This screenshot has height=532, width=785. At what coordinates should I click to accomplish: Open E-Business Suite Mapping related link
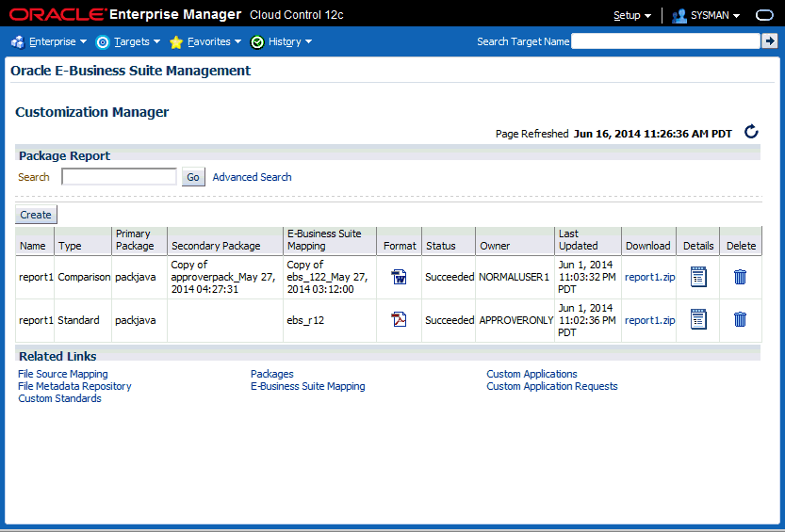(308, 386)
